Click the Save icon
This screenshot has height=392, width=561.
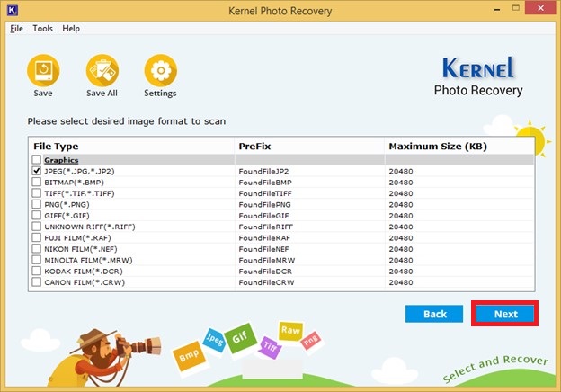tap(43, 70)
